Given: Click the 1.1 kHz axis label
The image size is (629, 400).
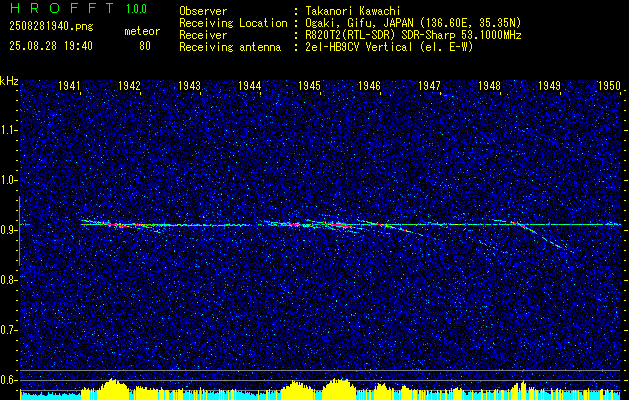Looking at the screenshot, I should click(x=9, y=130).
